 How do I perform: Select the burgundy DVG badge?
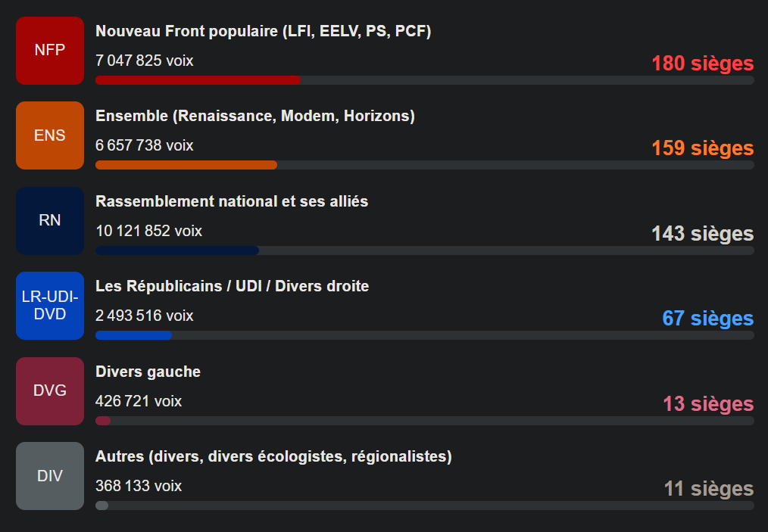(x=50, y=390)
